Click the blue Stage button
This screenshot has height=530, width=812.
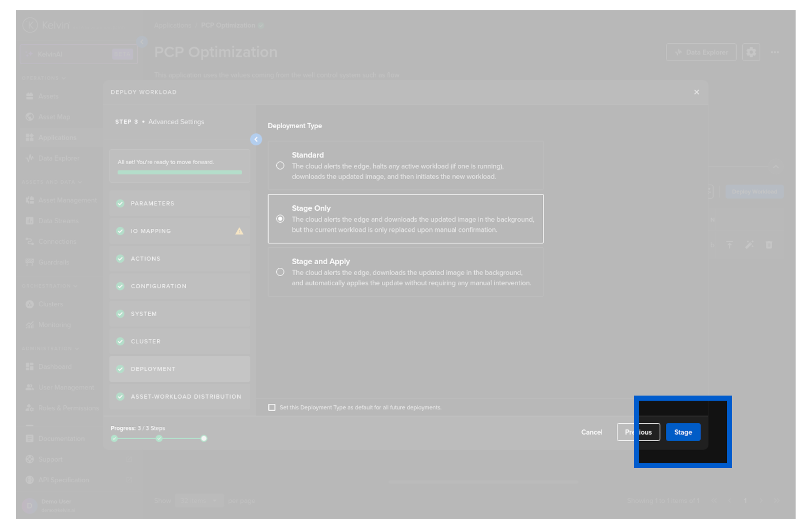click(x=683, y=432)
